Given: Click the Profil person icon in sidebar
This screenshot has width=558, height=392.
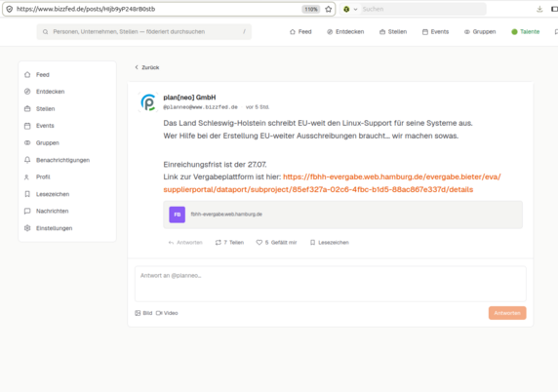Looking at the screenshot, I should pos(26,176).
